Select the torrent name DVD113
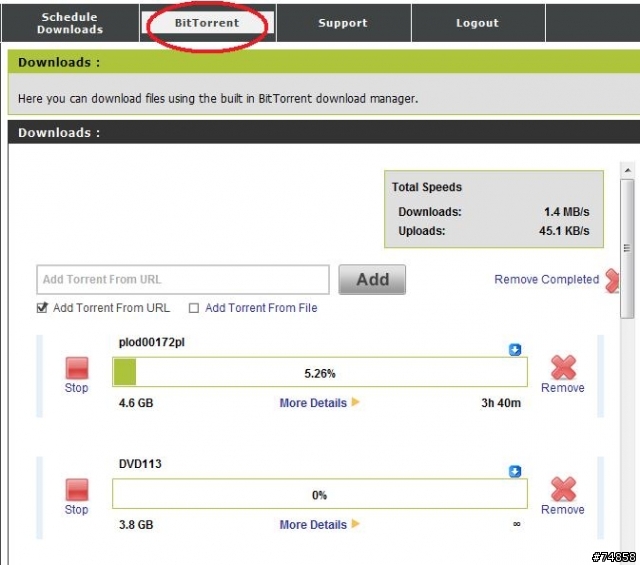This screenshot has height=565, width=640. 140,464
